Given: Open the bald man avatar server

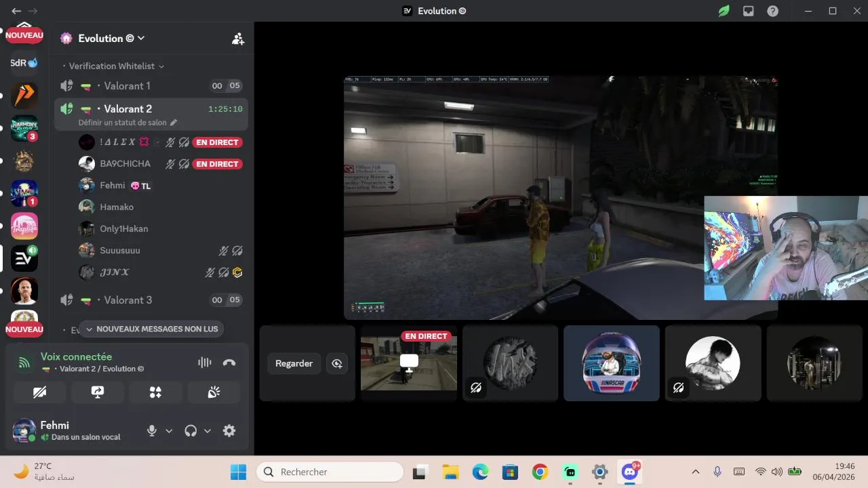Looking at the screenshot, I should (24, 291).
